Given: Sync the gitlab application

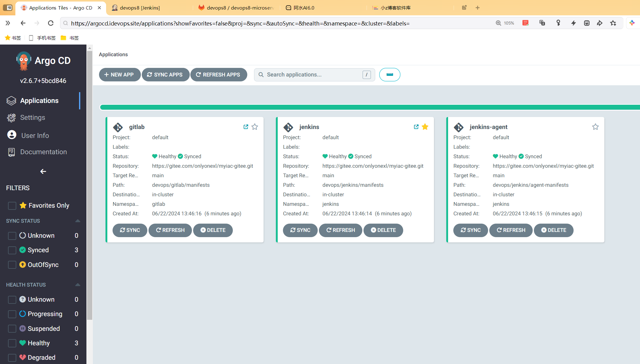Looking at the screenshot, I should [x=130, y=230].
